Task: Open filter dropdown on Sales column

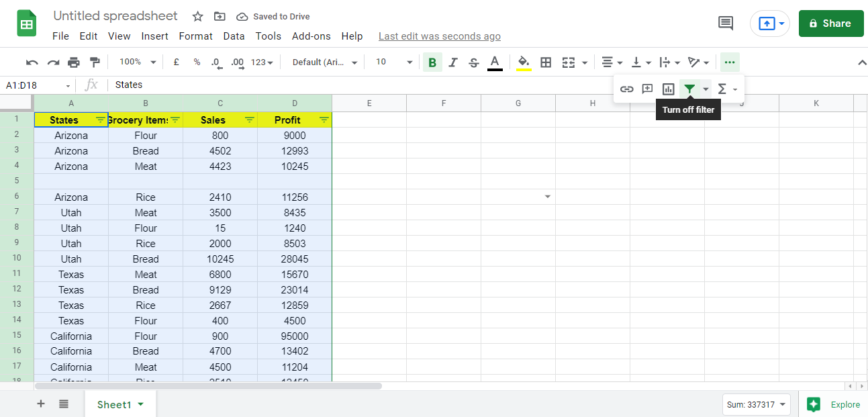Action: 250,120
